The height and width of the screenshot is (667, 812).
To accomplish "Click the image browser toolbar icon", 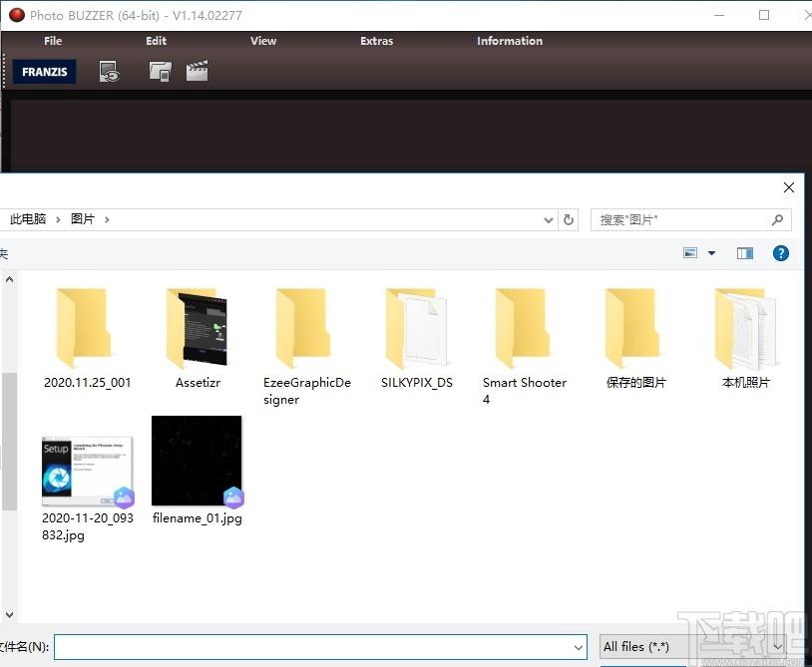I will (110, 72).
